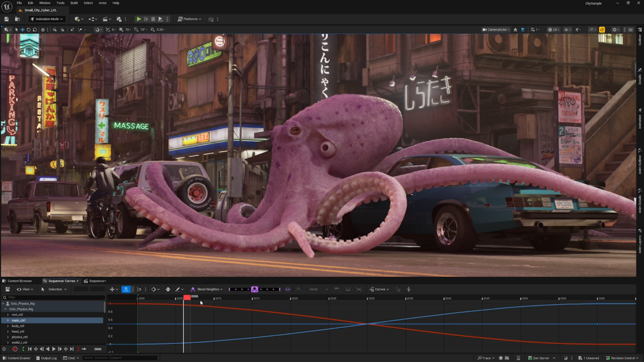The width and height of the screenshot is (644, 362).
Task: Click the Blend Neighbor slider handle
Action: click(x=254, y=290)
